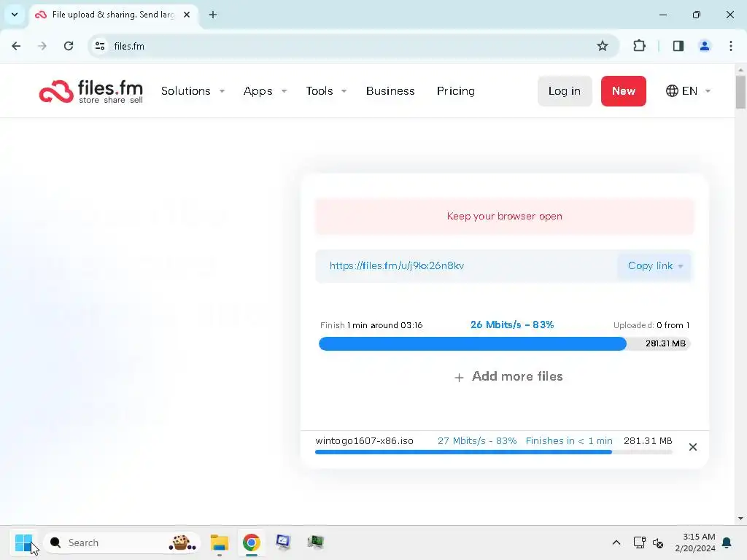Open the green circuit-board taskbar app
Image resolution: width=747 pixels, height=560 pixels.
315,542
